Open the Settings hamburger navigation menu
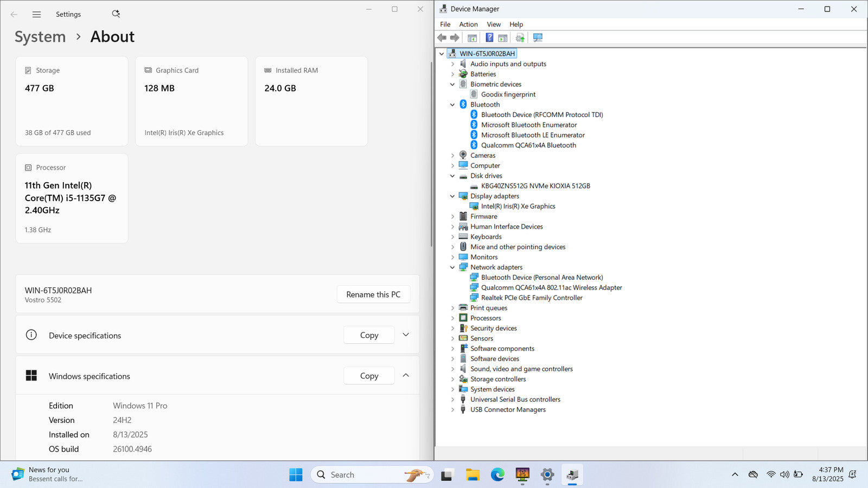868x488 pixels. (x=36, y=14)
